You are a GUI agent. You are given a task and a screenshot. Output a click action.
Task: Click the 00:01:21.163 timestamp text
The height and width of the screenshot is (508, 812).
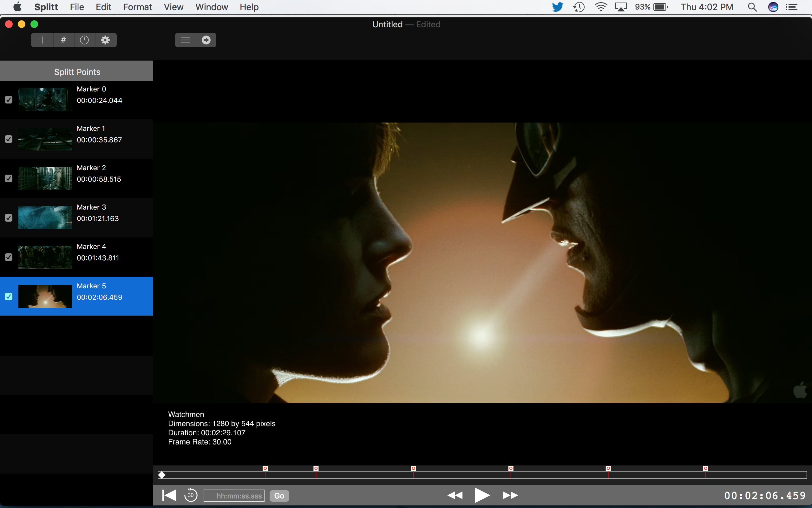(x=98, y=218)
